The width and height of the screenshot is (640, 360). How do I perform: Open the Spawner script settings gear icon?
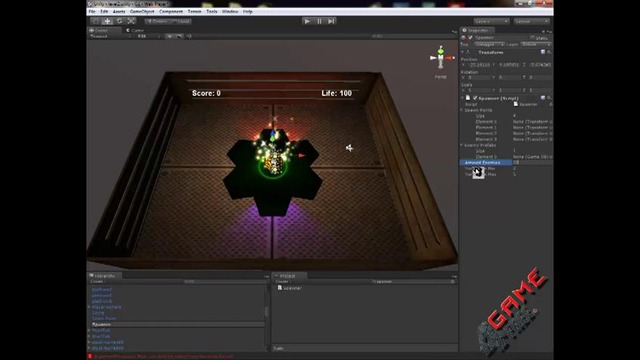point(549,98)
